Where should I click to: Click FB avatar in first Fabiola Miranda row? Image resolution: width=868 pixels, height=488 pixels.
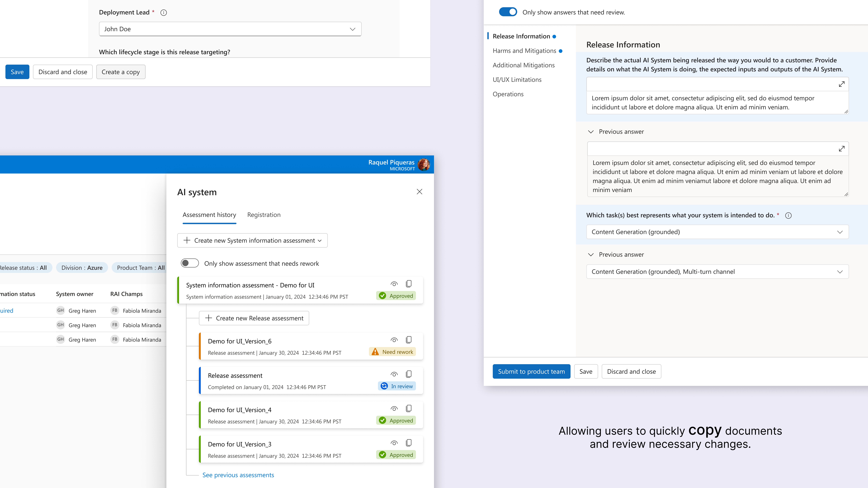click(115, 311)
